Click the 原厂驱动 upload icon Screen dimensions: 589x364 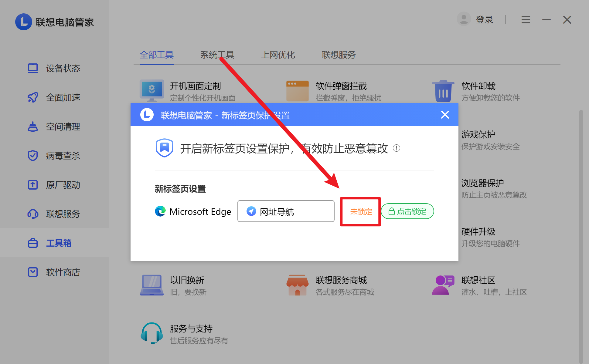33,185
